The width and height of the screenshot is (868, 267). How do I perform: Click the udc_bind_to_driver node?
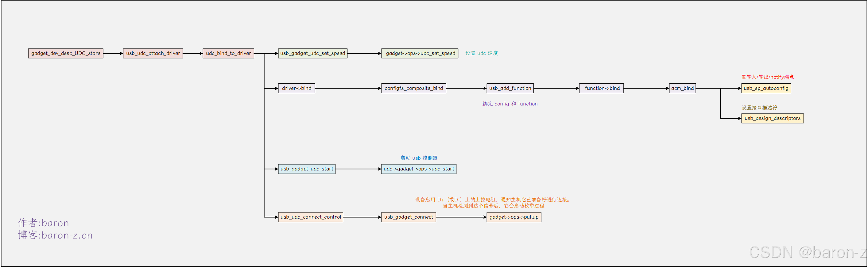click(228, 53)
